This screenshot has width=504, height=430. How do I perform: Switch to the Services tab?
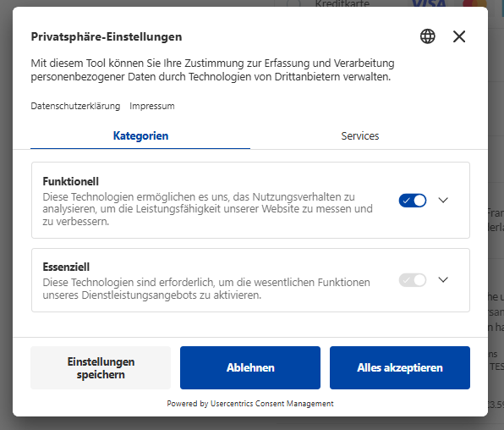pos(360,135)
